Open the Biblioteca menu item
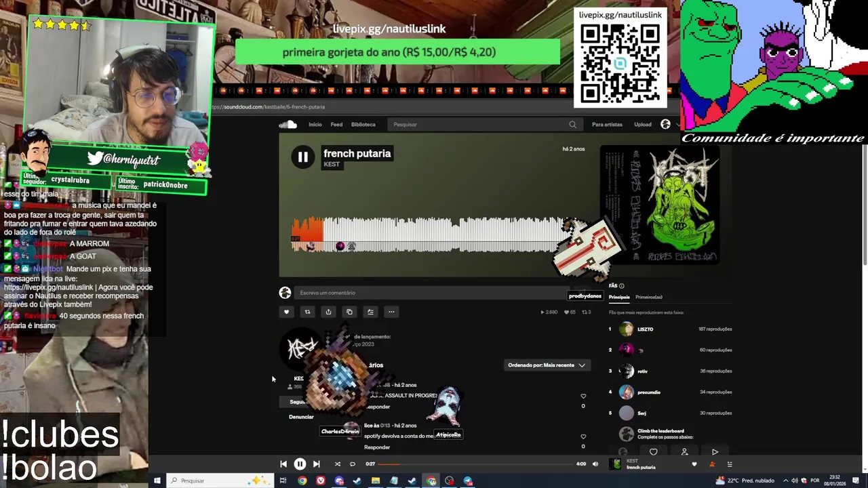Screen dimensions: 868x488 click(x=363, y=125)
